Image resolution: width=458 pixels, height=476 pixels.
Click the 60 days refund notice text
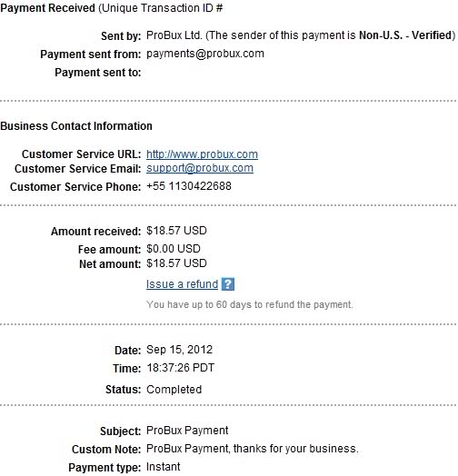(x=249, y=304)
